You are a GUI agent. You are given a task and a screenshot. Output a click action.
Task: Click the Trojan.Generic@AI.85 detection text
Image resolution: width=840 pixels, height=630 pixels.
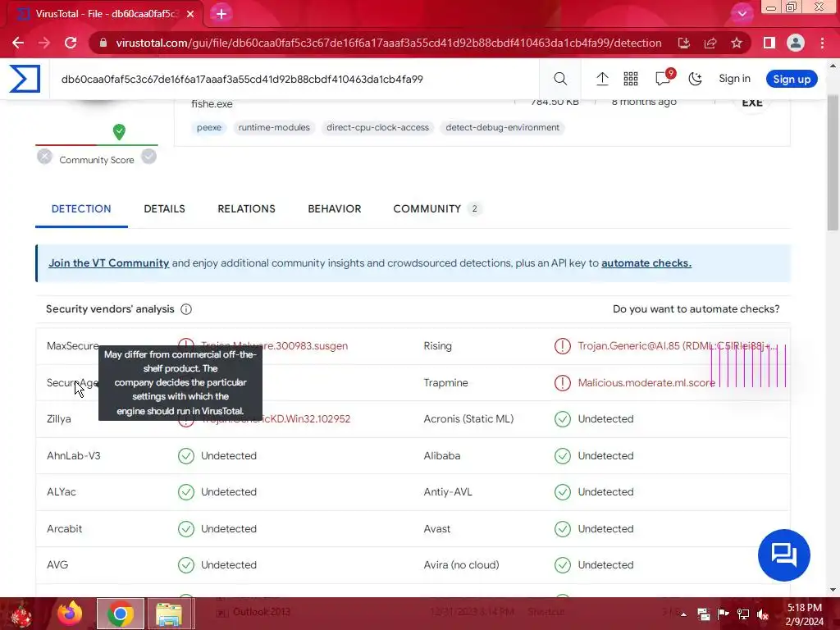677,346
